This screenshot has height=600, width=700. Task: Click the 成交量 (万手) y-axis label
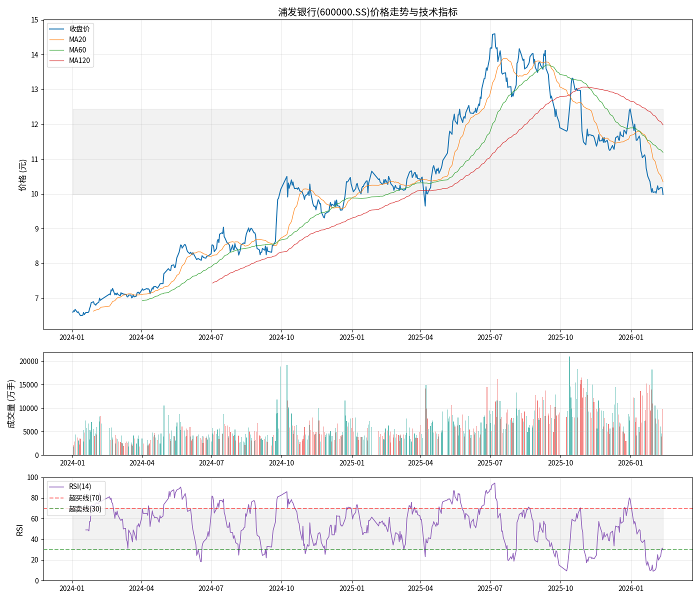(11, 403)
